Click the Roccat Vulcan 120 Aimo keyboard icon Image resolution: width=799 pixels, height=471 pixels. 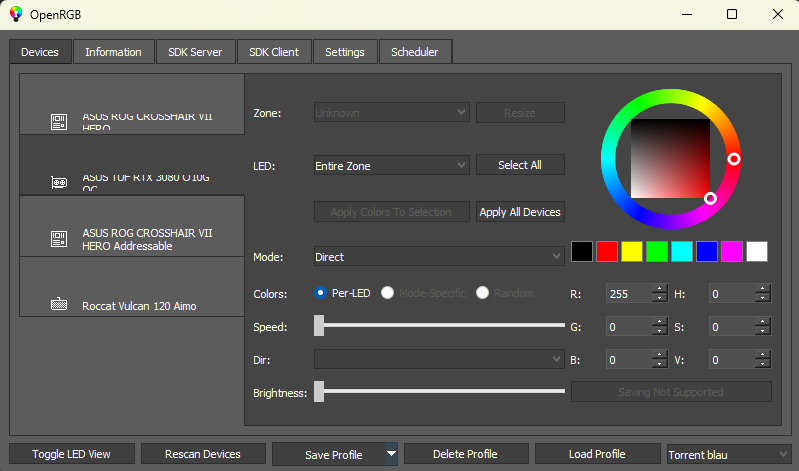[59, 304]
